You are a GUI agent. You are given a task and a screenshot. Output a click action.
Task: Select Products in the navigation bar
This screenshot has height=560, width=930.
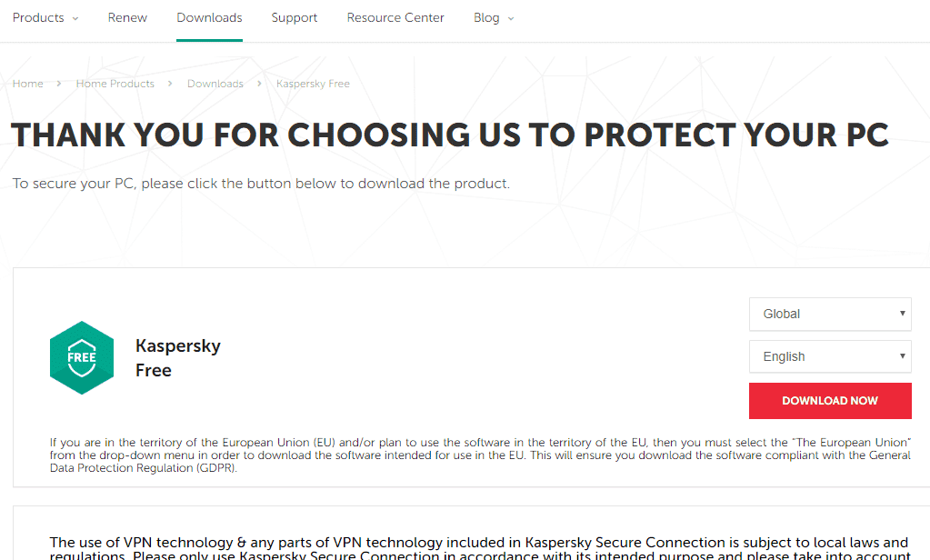[37, 17]
